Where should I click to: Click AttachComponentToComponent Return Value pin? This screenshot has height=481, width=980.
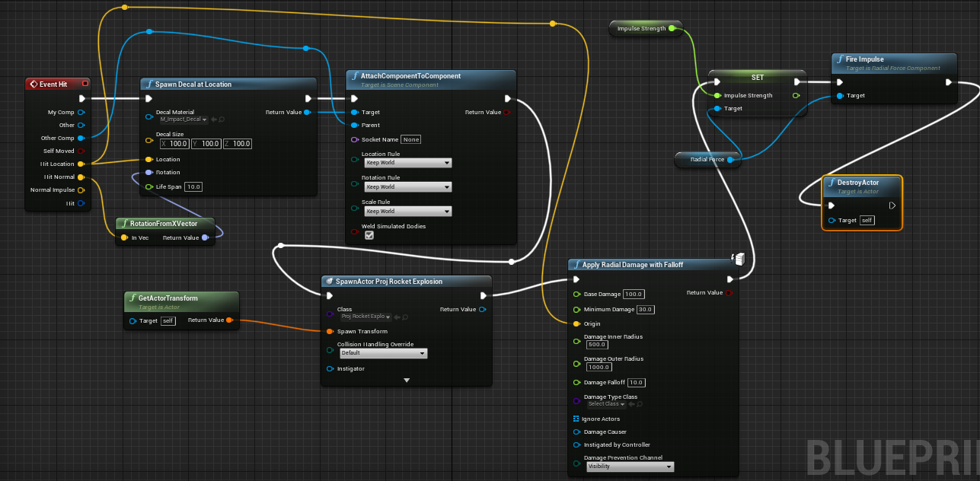507,112
